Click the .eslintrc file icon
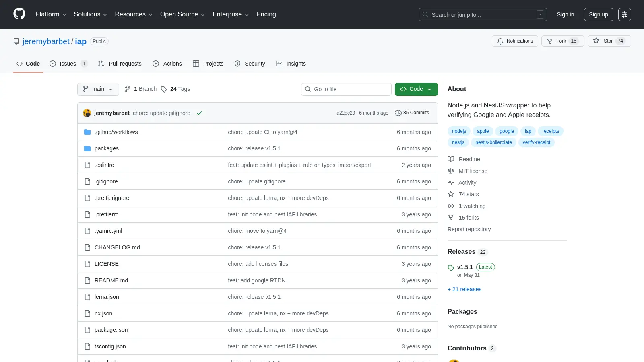 pos(87,165)
